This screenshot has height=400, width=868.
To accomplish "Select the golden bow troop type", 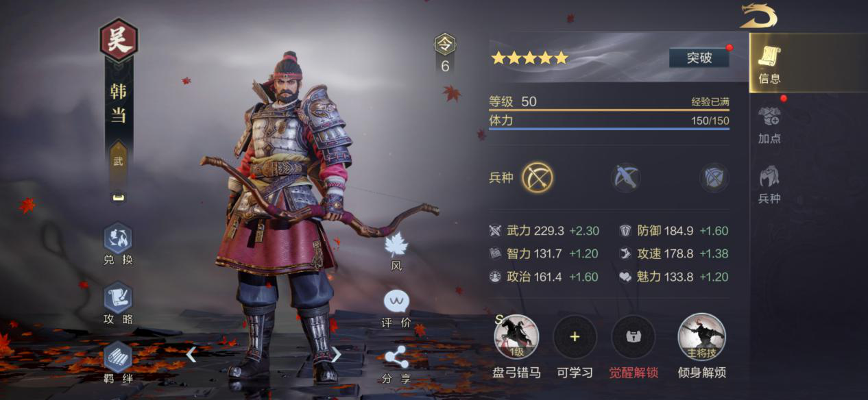I will [x=538, y=177].
